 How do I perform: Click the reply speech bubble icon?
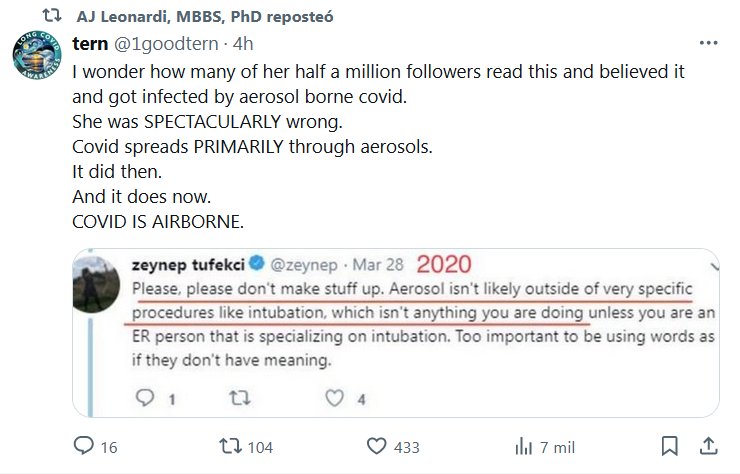84,446
